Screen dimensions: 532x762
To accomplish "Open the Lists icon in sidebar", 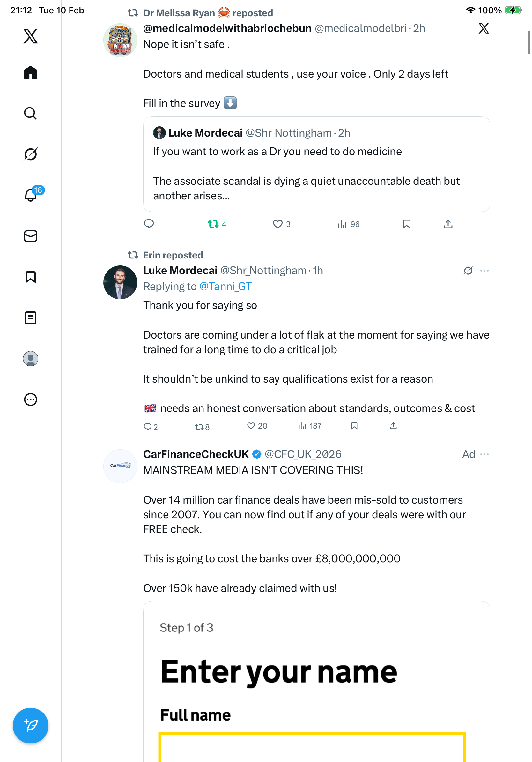I will coord(31,318).
